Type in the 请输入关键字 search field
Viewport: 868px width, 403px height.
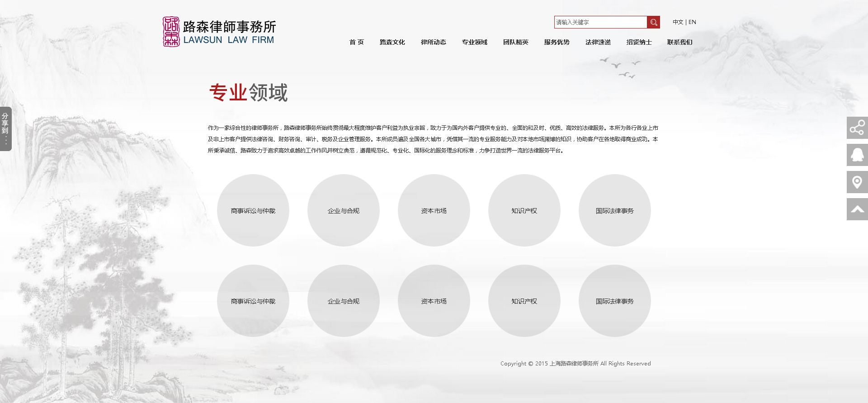600,22
